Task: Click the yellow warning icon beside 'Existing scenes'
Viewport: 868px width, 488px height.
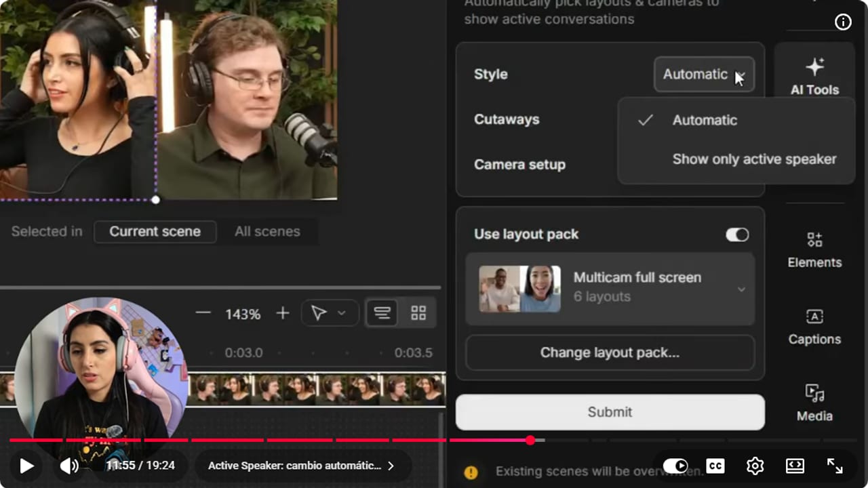Action: coord(471,472)
